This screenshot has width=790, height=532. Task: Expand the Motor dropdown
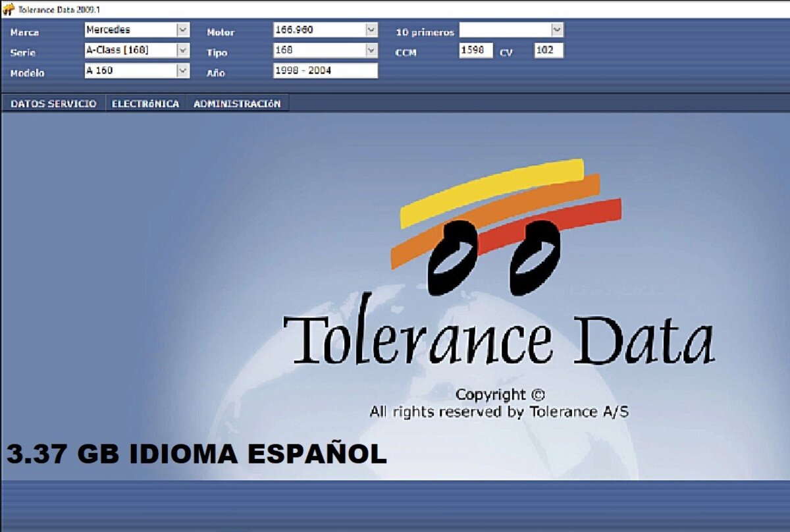click(370, 30)
